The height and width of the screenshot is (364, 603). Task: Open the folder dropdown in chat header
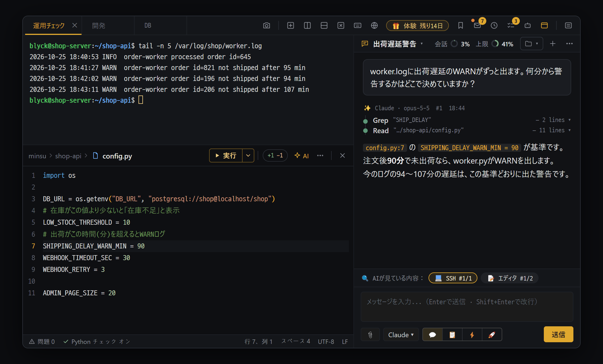[x=532, y=44]
